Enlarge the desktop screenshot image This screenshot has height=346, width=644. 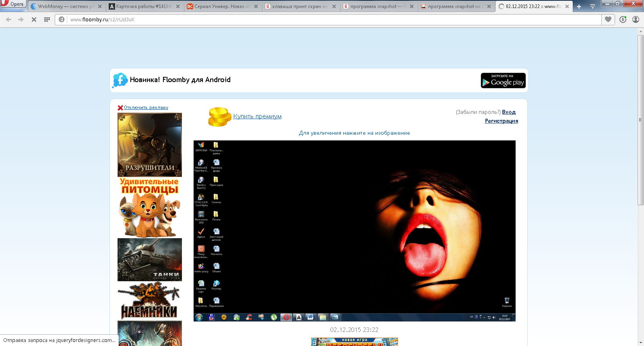point(354,231)
